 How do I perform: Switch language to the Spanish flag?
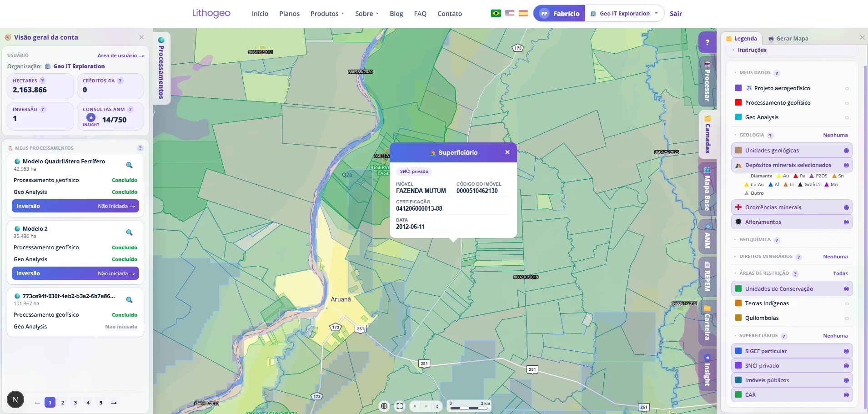(x=523, y=13)
